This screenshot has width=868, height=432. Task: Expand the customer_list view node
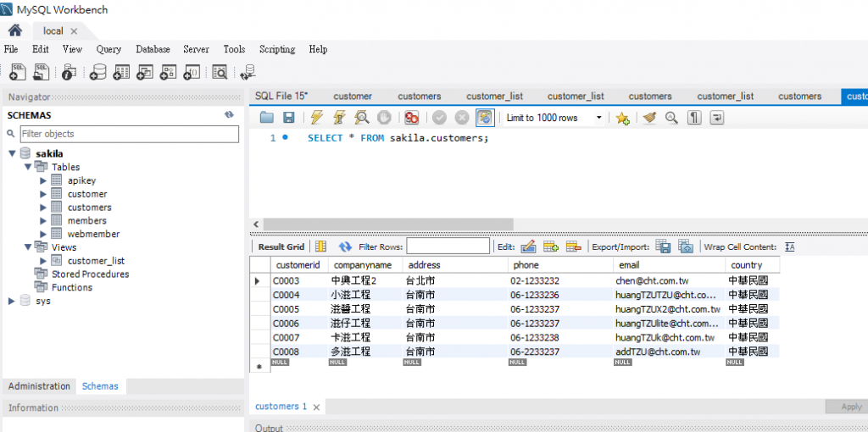point(43,261)
